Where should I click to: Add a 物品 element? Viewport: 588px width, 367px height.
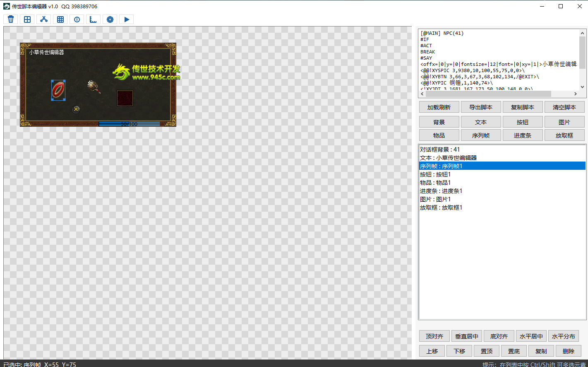tap(439, 135)
